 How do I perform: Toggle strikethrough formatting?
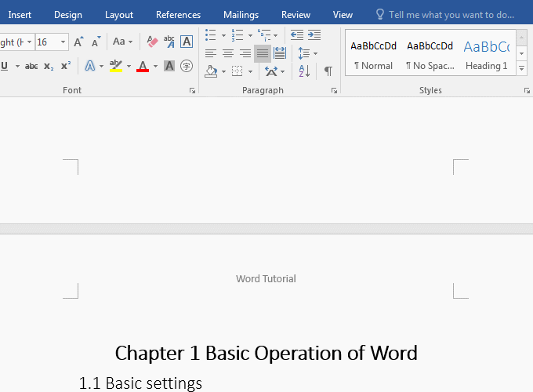[x=31, y=67]
